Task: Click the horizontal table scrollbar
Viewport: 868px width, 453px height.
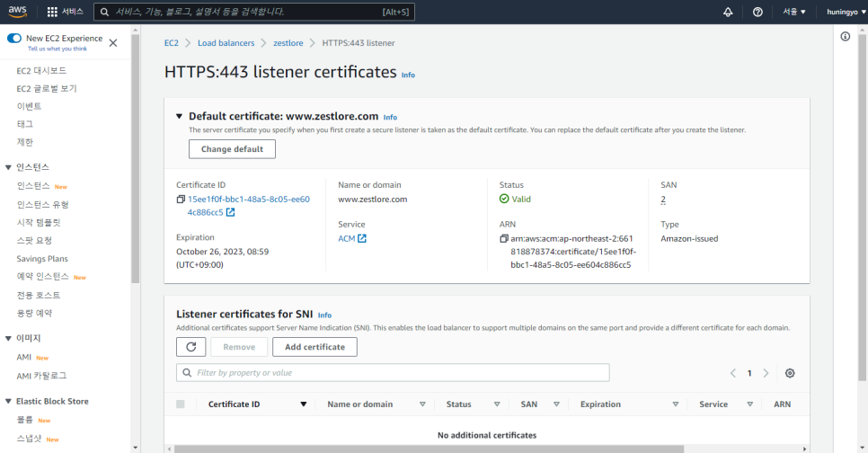Action: (x=429, y=449)
